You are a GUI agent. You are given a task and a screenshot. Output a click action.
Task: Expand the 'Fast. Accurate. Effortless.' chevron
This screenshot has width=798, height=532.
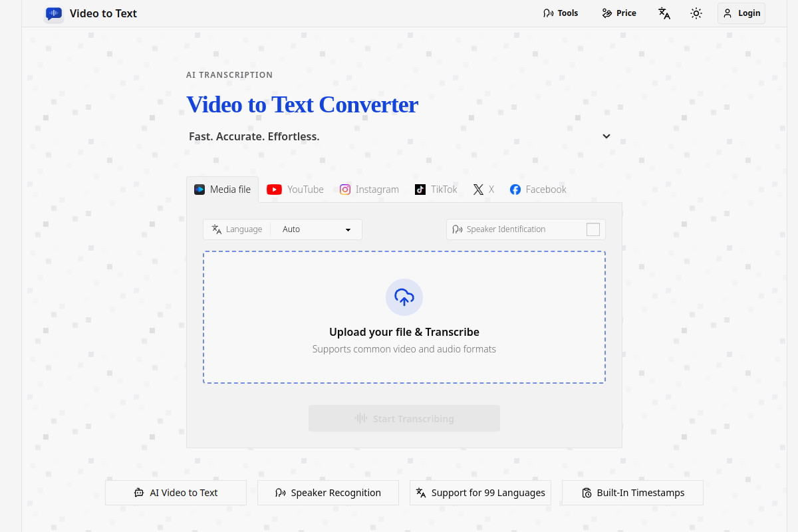point(606,136)
